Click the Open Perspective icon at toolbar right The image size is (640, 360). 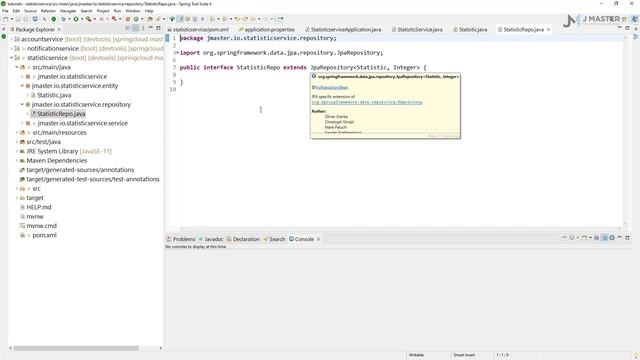pyautogui.click(x=624, y=19)
